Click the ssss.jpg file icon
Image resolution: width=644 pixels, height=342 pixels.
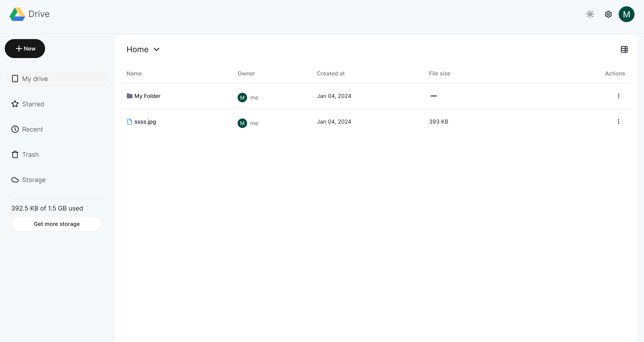point(129,122)
